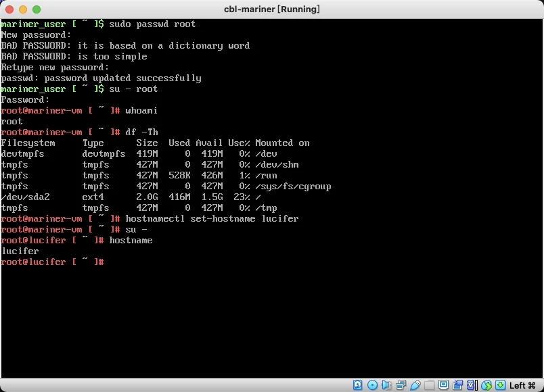Click the '1.5G' available value

pos(212,197)
